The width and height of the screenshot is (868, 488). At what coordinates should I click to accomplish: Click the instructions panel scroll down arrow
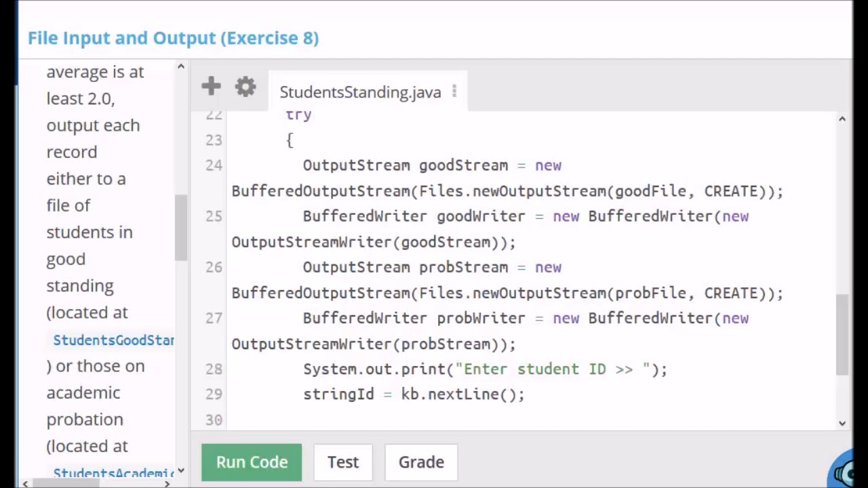click(x=180, y=470)
